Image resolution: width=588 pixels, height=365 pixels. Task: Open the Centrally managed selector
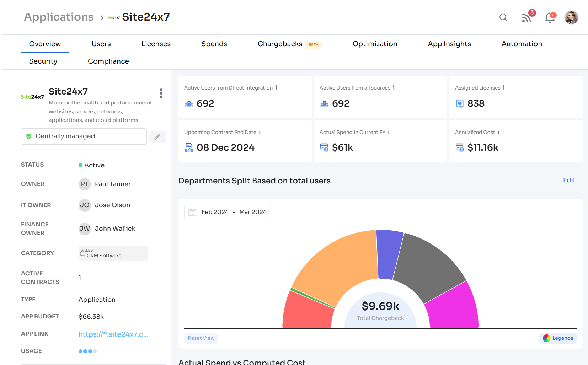click(84, 136)
